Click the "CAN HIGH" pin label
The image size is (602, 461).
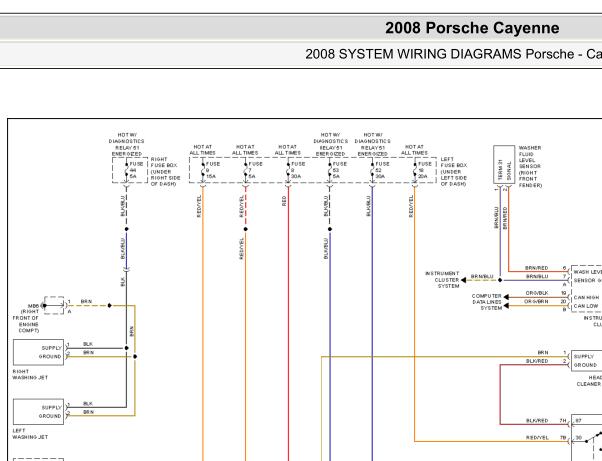click(586, 297)
